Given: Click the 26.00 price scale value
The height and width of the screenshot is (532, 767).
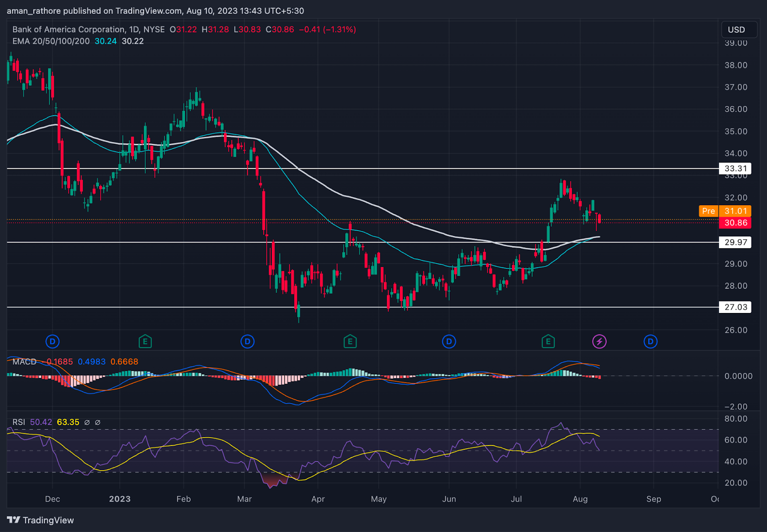Looking at the screenshot, I should 736,330.
